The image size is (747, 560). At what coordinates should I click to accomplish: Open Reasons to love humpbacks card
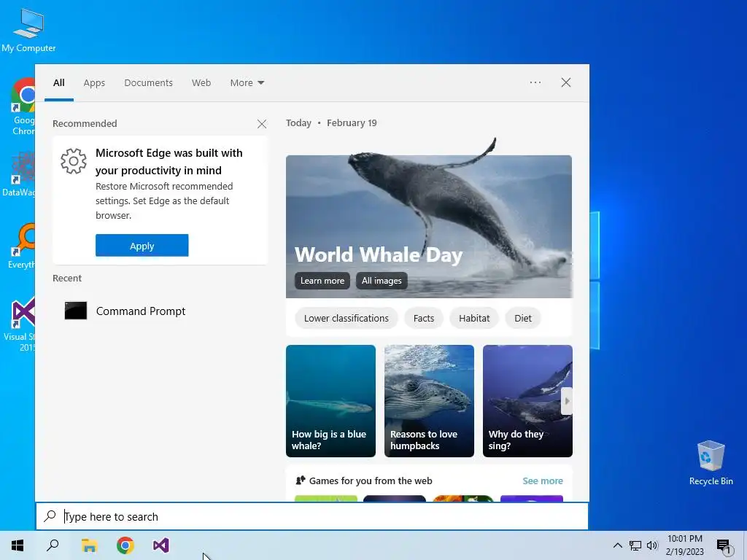point(429,401)
